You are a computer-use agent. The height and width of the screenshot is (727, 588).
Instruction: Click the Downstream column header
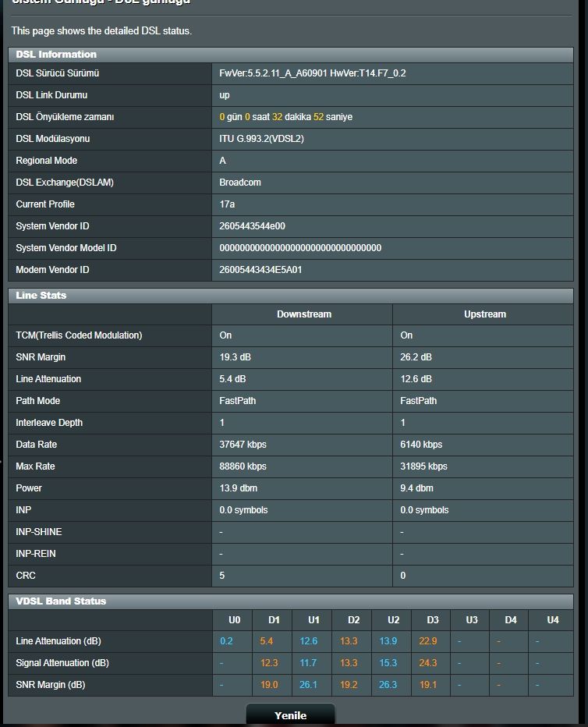(x=304, y=314)
